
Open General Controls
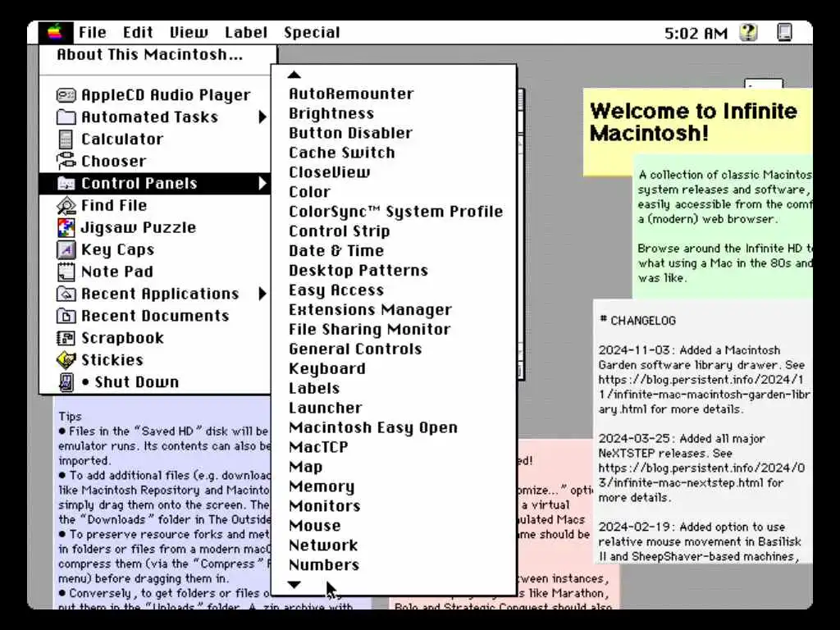click(x=354, y=349)
